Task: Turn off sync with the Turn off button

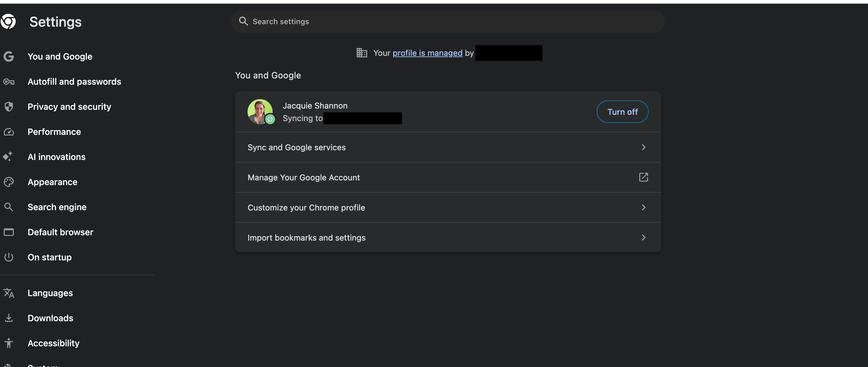Action: [622, 112]
